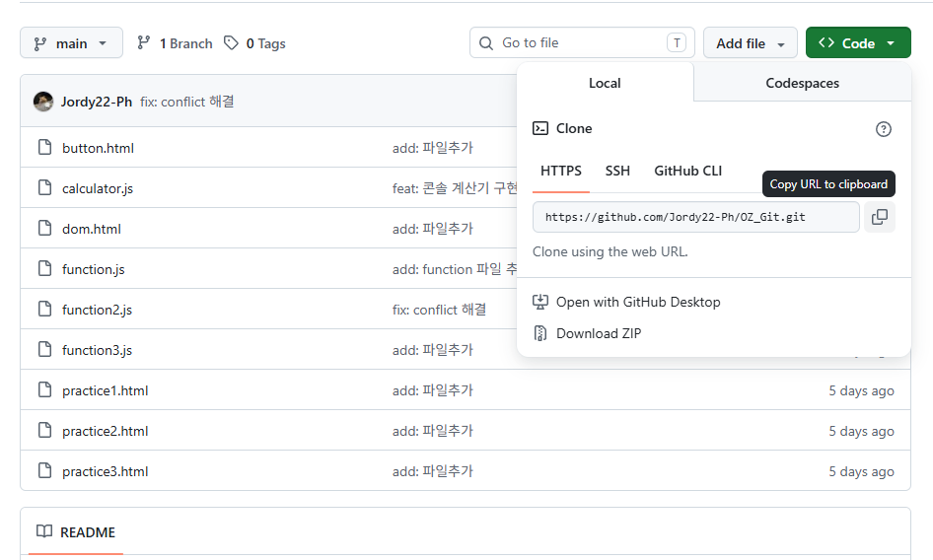This screenshot has height=560, width=933.
Task: Click Download ZIP option
Action: click(x=599, y=333)
